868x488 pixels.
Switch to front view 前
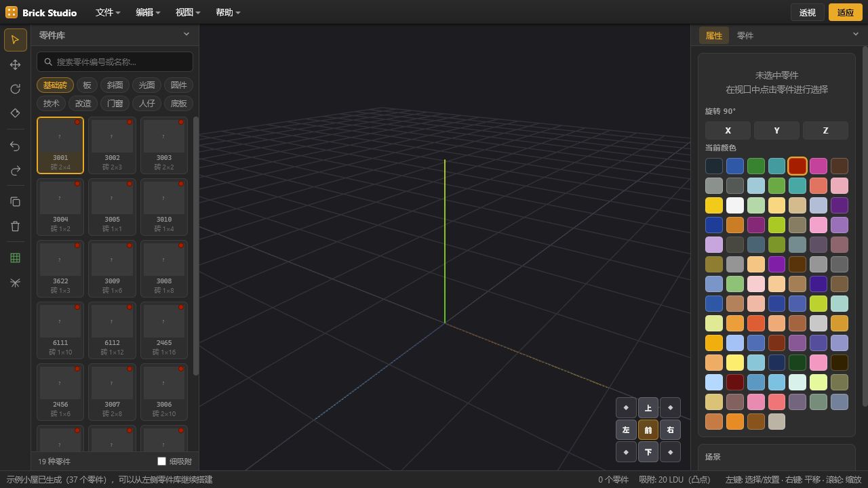click(648, 430)
